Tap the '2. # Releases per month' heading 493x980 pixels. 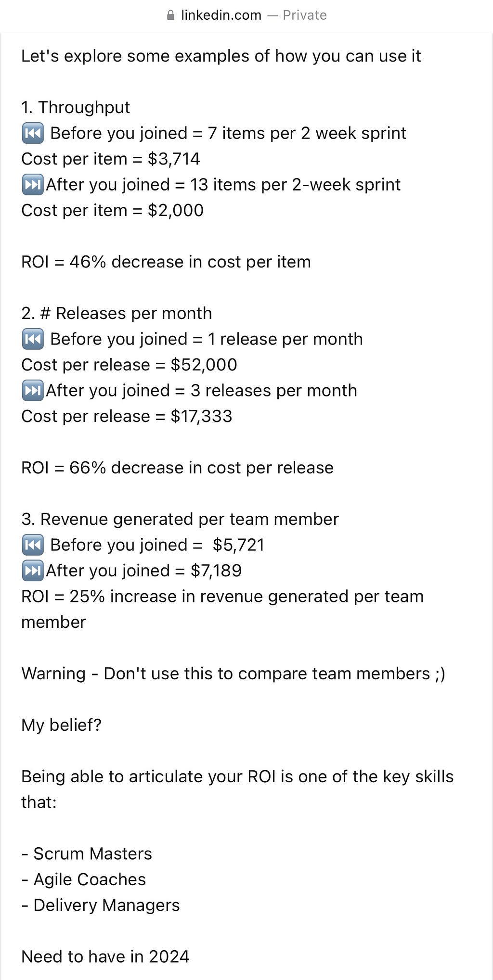pos(117,313)
